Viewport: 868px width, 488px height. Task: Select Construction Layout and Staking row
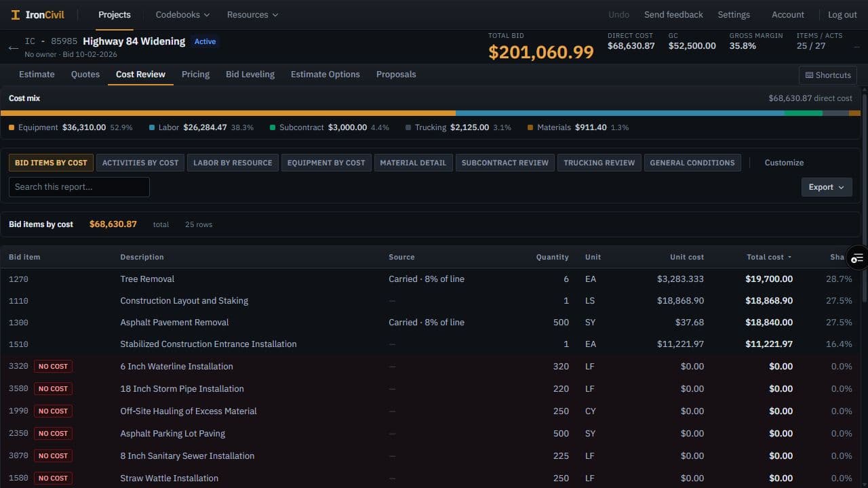click(x=431, y=301)
